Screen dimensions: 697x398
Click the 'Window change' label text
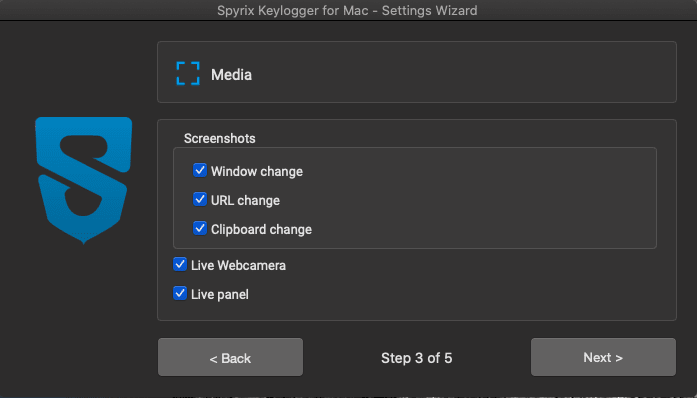pyautogui.click(x=257, y=172)
